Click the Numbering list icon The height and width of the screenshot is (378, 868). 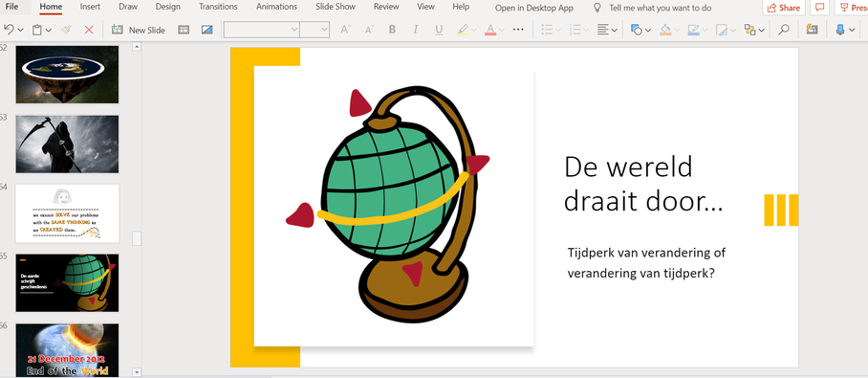tap(575, 30)
